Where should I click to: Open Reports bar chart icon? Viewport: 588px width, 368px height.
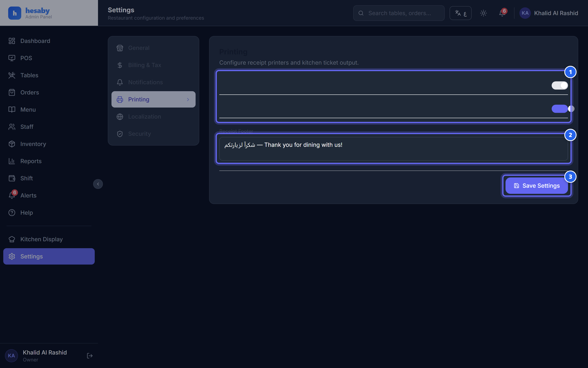coord(12,161)
